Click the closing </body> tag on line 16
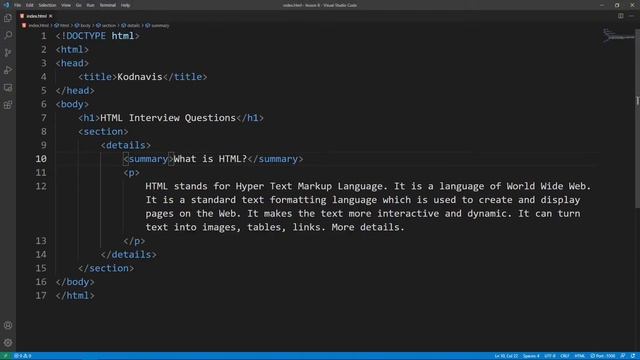The image size is (640, 360). [75, 282]
